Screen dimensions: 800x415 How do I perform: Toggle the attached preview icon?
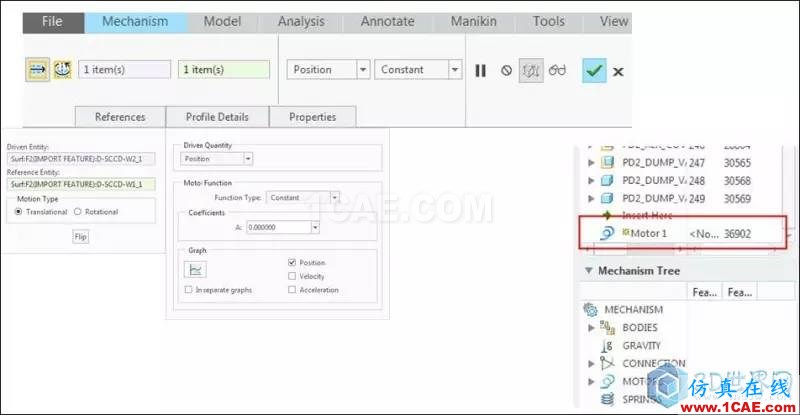coord(531,70)
